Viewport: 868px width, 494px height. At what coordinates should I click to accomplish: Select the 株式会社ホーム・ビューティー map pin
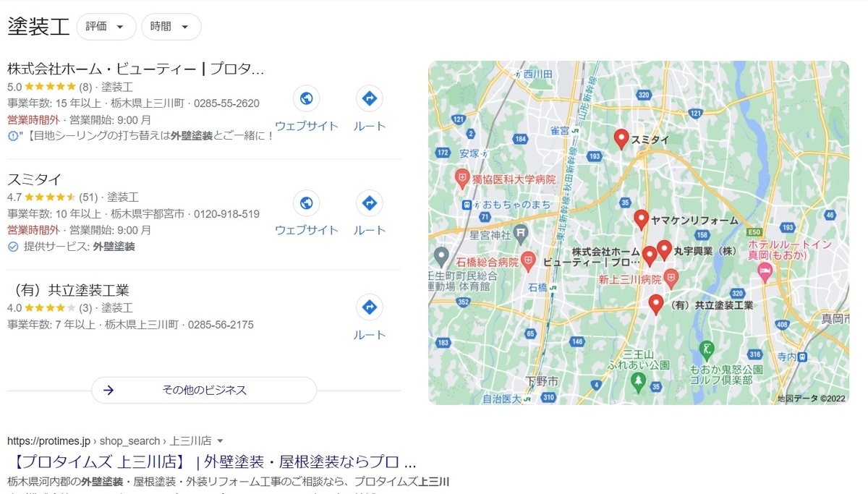pos(650,256)
